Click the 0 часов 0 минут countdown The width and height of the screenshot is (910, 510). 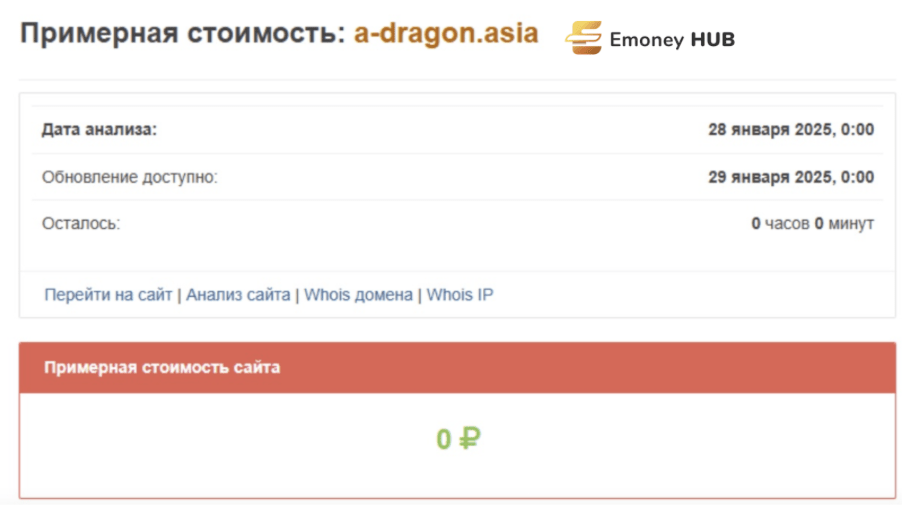[812, 223]
